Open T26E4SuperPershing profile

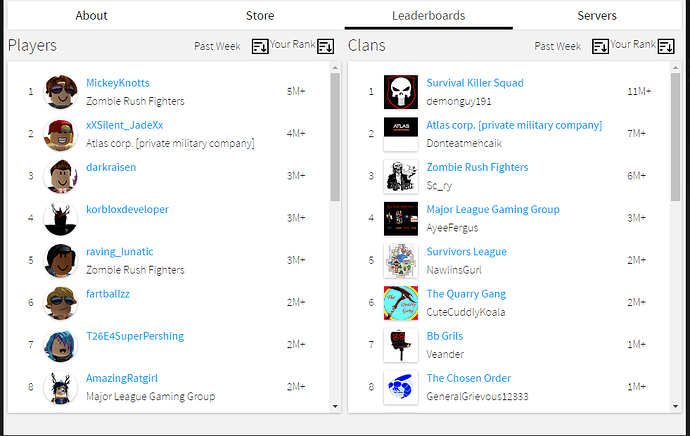pos(135,336)
